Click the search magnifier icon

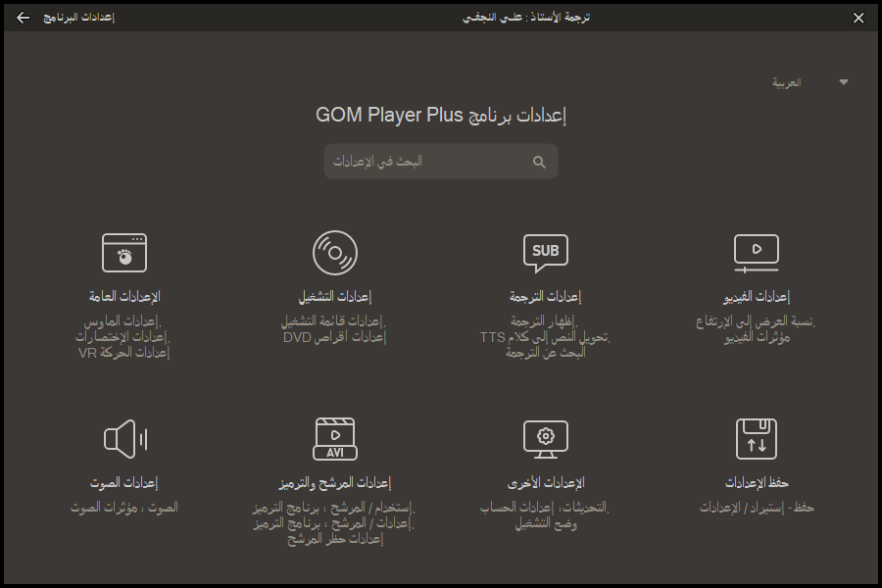pos(539,162)
